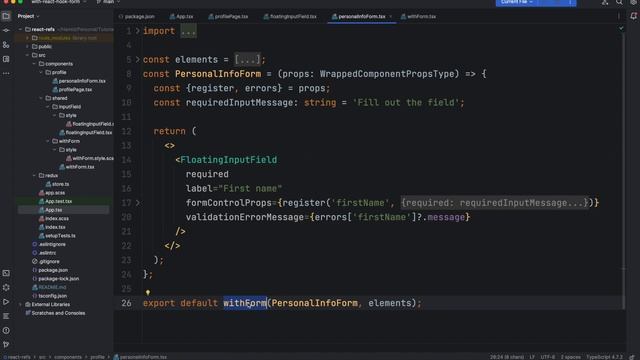The width and height of the screenshot is (640, 360).
Task: Open the Current File run configuration dropdown
Action: pyautogui.click(x=516, y=2)
